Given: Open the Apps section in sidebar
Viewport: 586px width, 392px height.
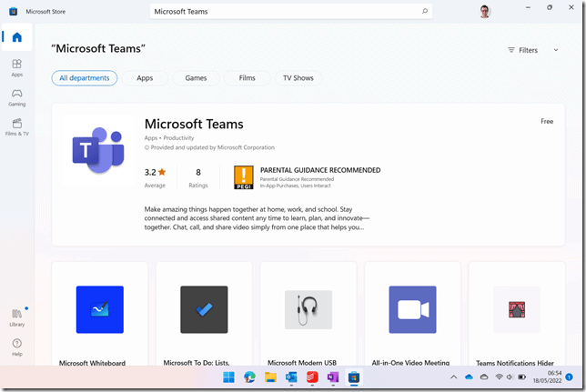Looking at the screenshot, I should click(16, 67).
